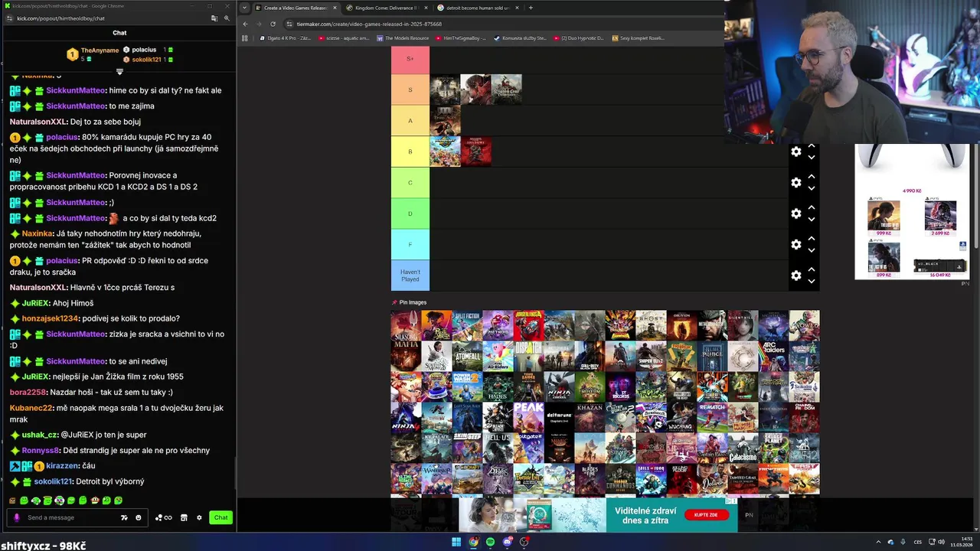Open Discord from the taskbar

tap(507, 542)
